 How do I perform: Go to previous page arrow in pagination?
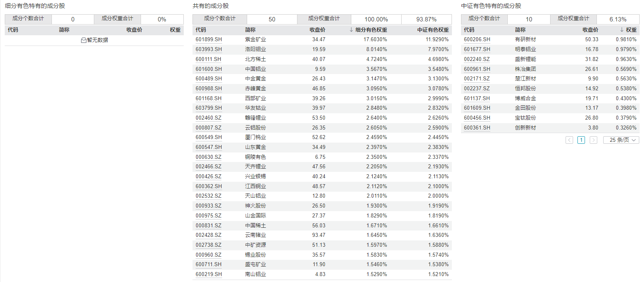click(569, 140)
